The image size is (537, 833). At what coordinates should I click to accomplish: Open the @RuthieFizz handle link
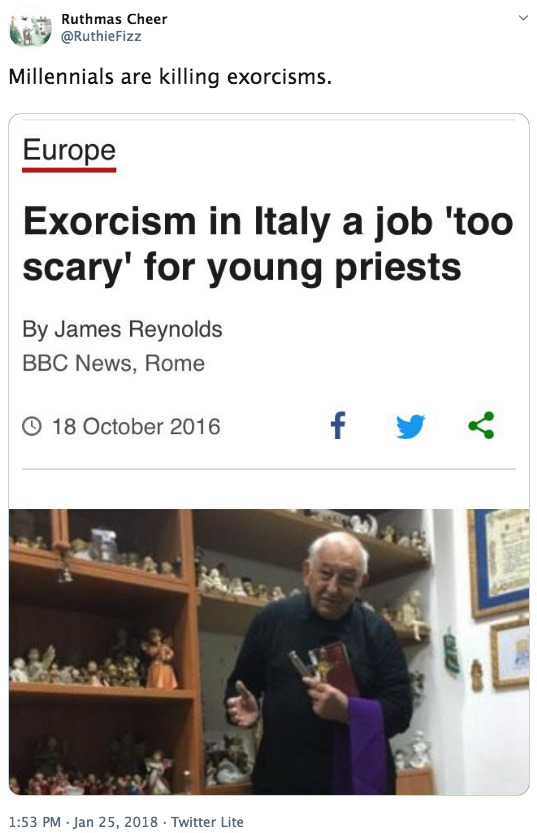101,37
